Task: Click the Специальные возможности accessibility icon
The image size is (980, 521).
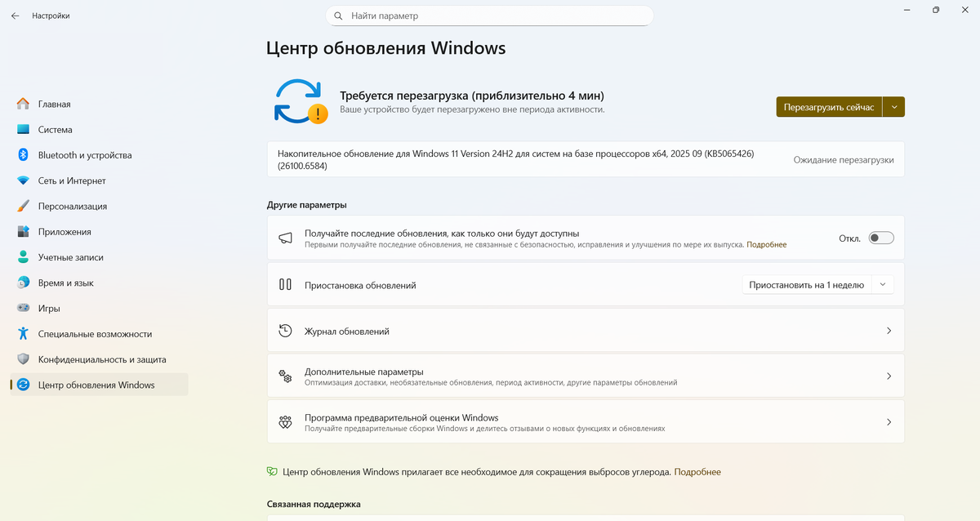Action: click(23, 334)
